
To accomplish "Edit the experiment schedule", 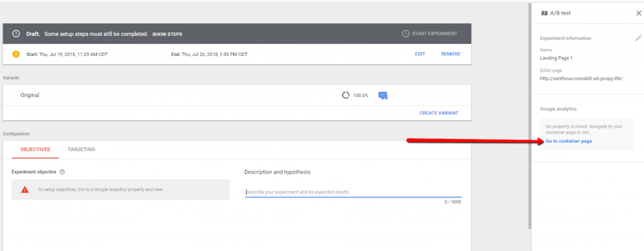I will 419,54.
